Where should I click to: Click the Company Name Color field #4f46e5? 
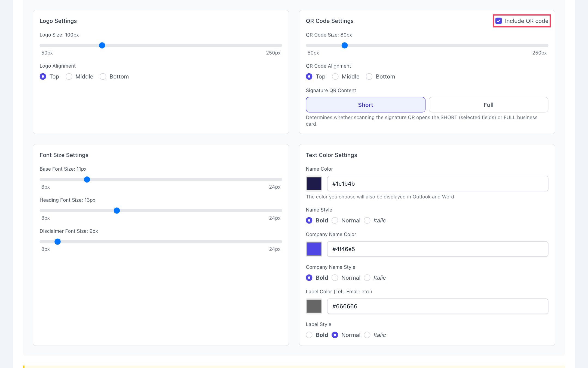(x=437, y=249)
